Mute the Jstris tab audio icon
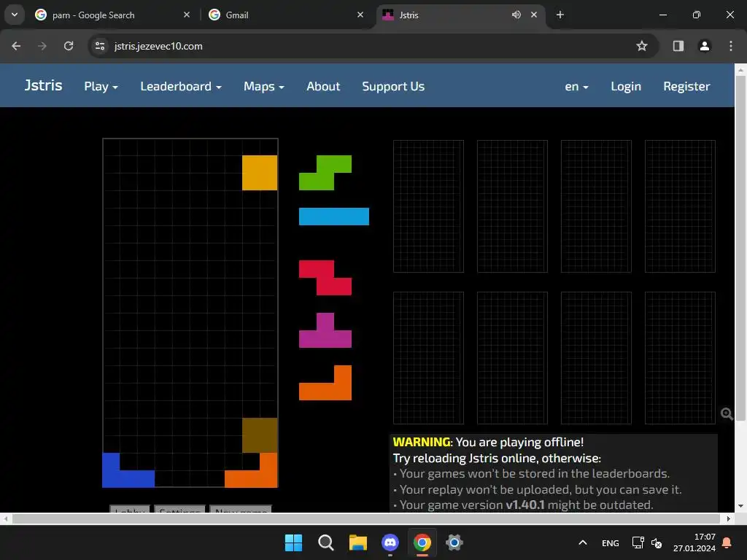The width and height of the screenshot is (747, 560). pos(516,15)
